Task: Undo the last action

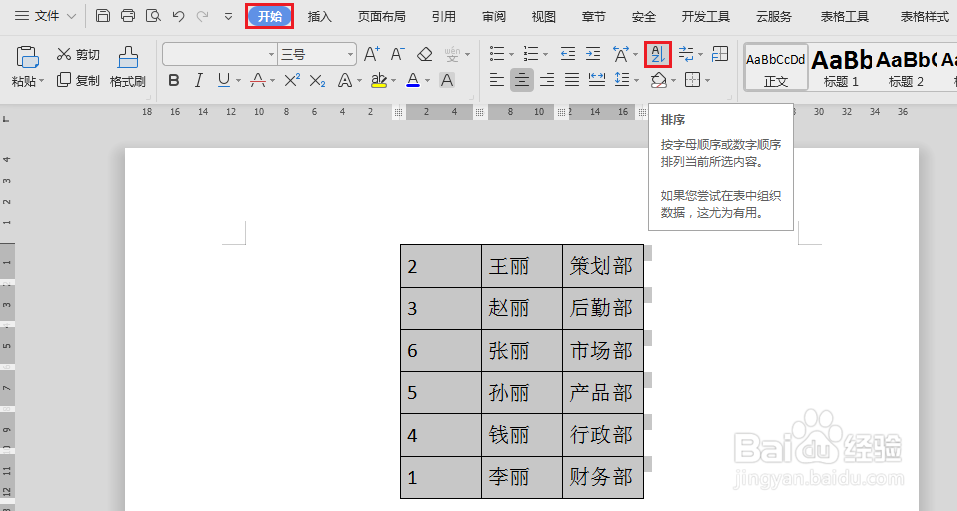Action: point(178,16)
